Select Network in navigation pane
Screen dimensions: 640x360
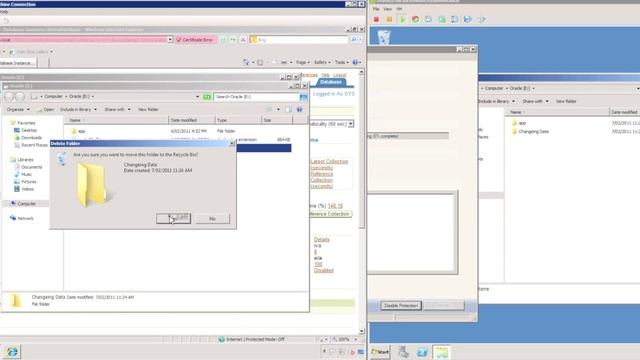click(25, 218)
